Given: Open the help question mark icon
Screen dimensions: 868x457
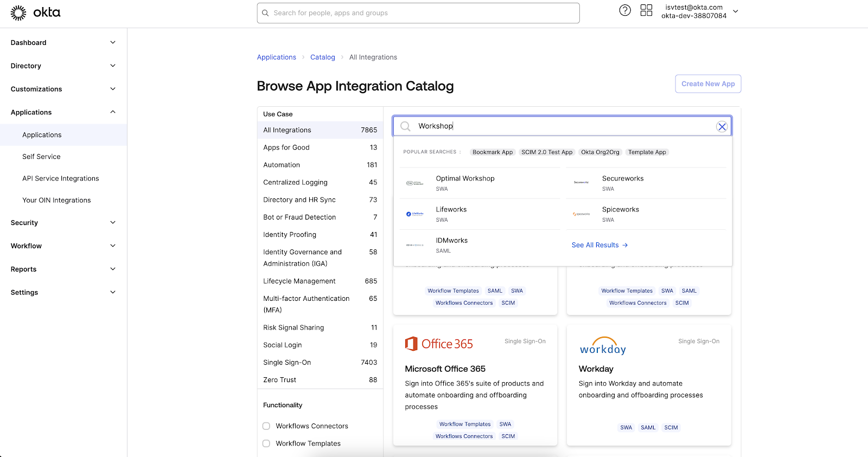Looking at the screenshot, I should (x=625, y=10).
